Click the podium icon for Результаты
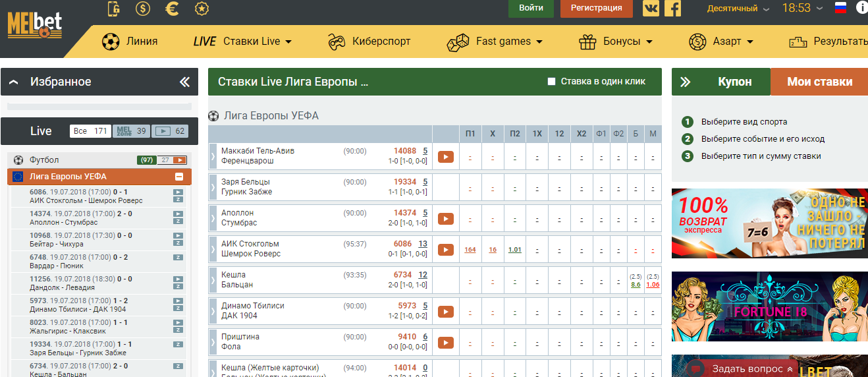The width and height of the screenshot is (868, 377). coord(798,42)
